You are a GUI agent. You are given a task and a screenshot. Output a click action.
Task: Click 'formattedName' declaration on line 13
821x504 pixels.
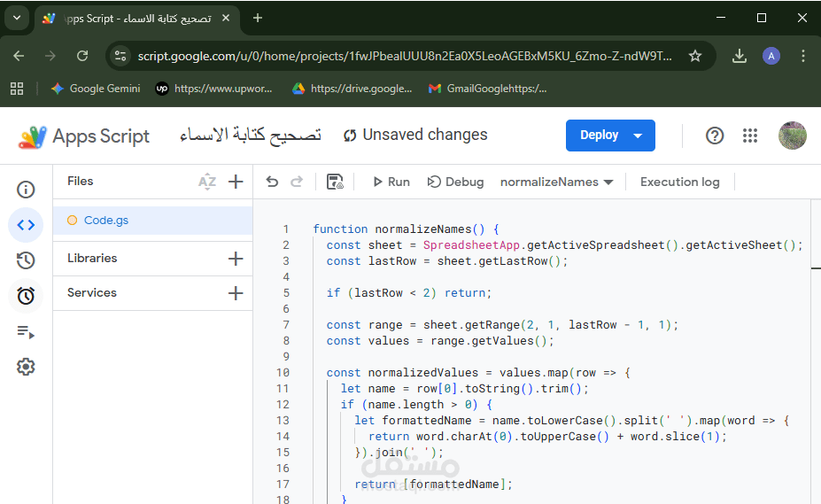coord(427,421)
